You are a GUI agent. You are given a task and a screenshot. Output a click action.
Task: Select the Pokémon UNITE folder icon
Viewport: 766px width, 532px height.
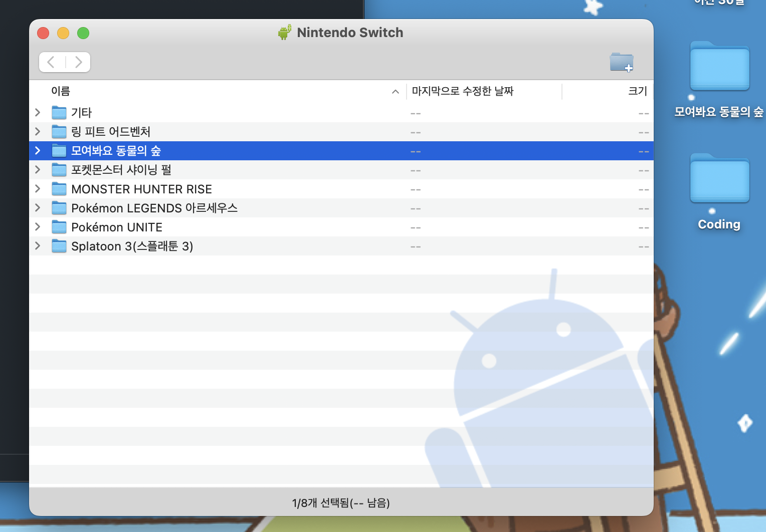pos(59,226)
